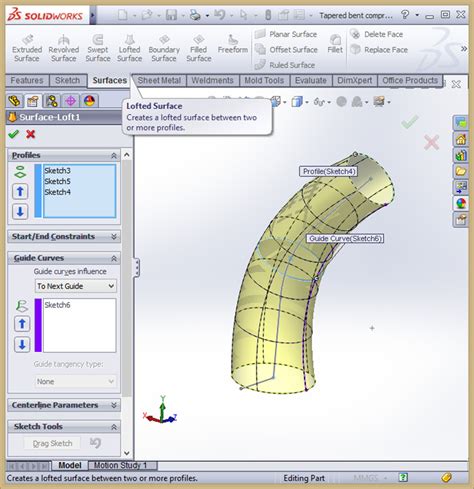Select the Revolved Surface tool
474x489 pixels.
pos(63,49)
